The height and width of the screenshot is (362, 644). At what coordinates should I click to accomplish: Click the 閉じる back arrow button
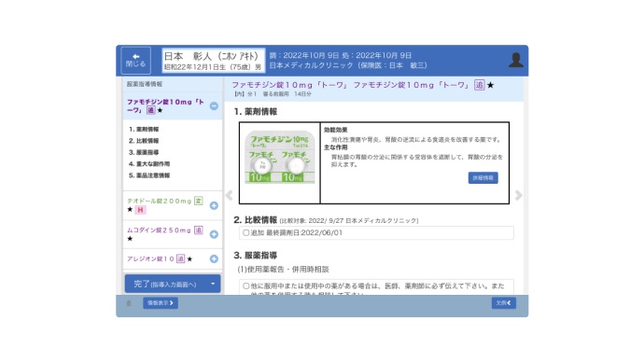click(135, 61)
